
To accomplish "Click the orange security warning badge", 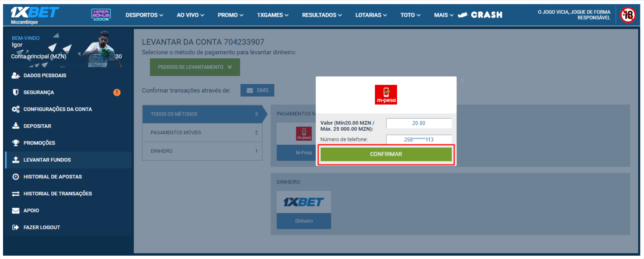I will 117,92.
